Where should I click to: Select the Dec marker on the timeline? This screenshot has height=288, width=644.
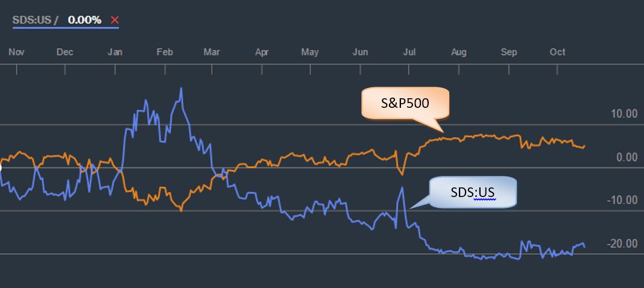click(x=65, y=52)
